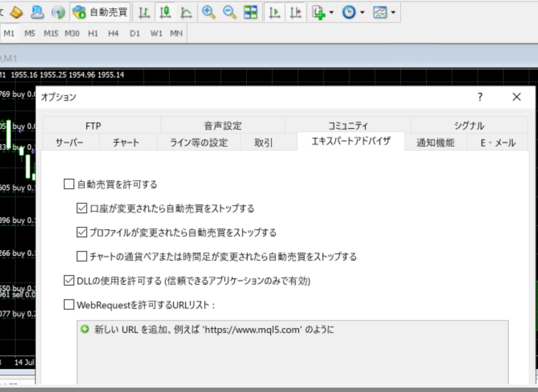
Task: Select the W1 timeframe
Action: coord(156,33)
